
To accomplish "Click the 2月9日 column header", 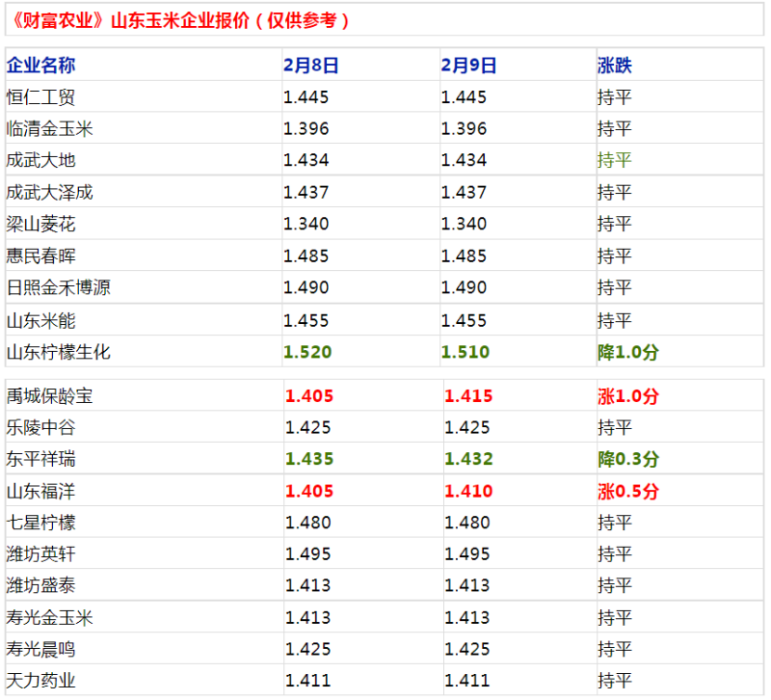I will click(x=468, y=65).
